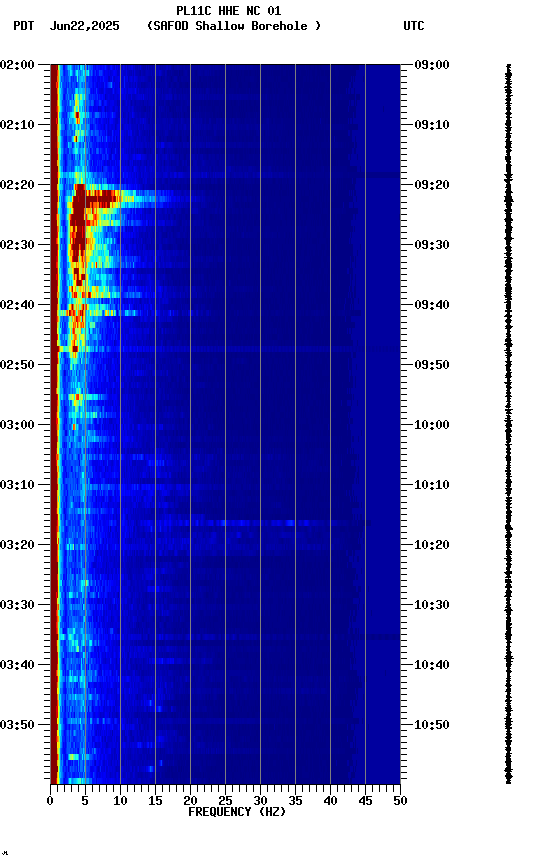Click the '02:10' PDT time label

point(17,125)
